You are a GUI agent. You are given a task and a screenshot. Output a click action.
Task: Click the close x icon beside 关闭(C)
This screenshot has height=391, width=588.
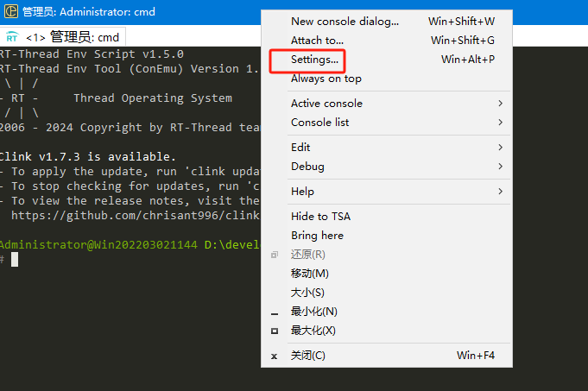coord(274,356)
